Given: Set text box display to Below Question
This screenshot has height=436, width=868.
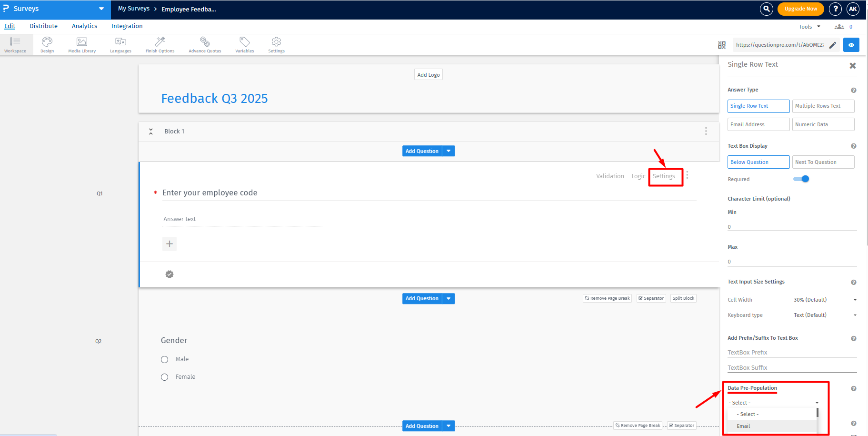Looking at the screenshot, I should point(758,162).
